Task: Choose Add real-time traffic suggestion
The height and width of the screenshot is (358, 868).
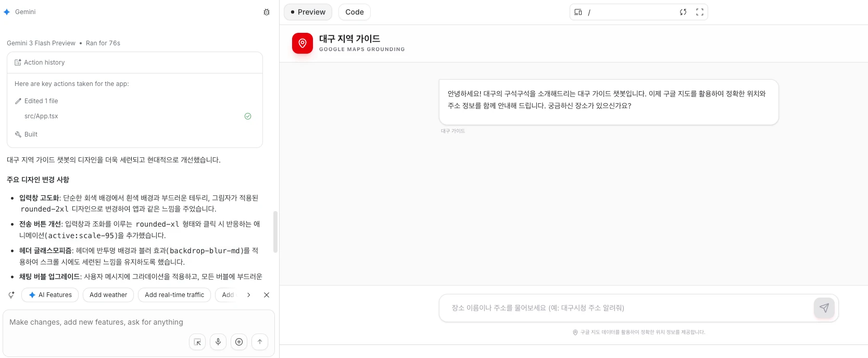Action: tap(174, 295)
